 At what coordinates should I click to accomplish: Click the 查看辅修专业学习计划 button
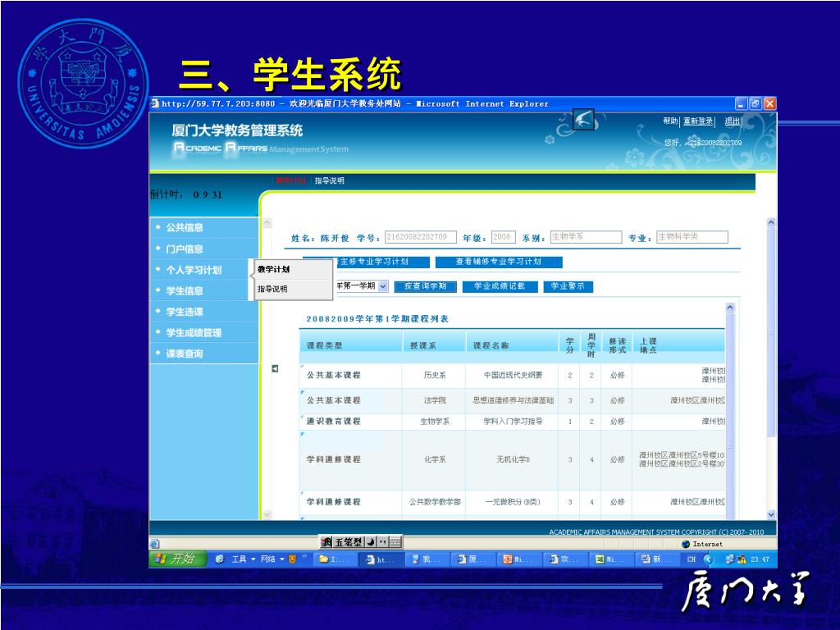coord(498,262)
